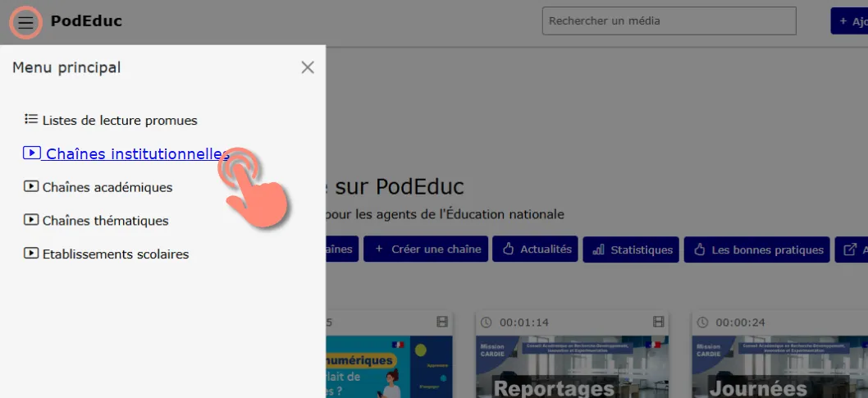Viewport: 868px width, 398px height.
Task: Click thumbs-up icon in Actualités button
Action: pyautogui.click(x=508, y=249)
